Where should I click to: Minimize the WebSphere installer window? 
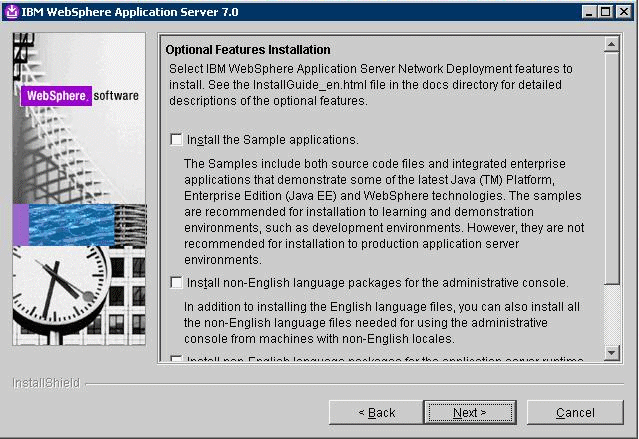click(588, 12)
